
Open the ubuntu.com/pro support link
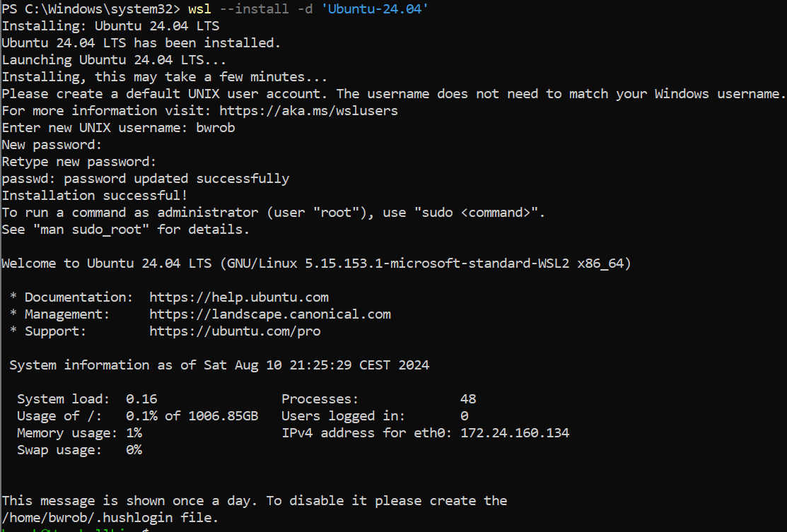(235, 331)
